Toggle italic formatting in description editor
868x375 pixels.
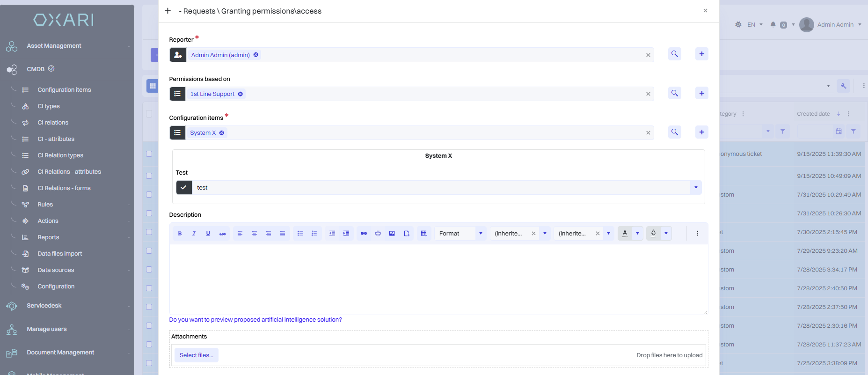194,234
